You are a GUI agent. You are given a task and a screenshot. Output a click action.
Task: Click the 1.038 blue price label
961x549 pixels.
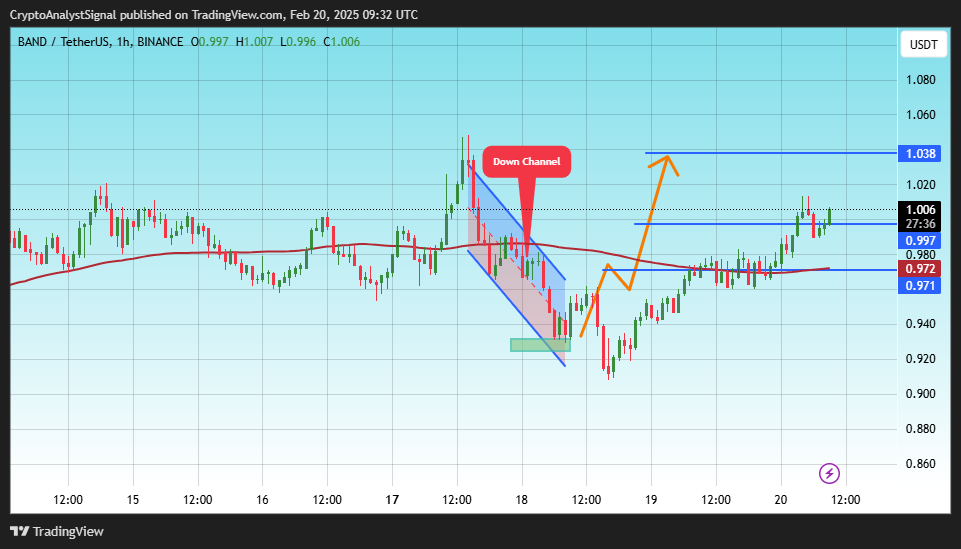(x=919, y=153)
